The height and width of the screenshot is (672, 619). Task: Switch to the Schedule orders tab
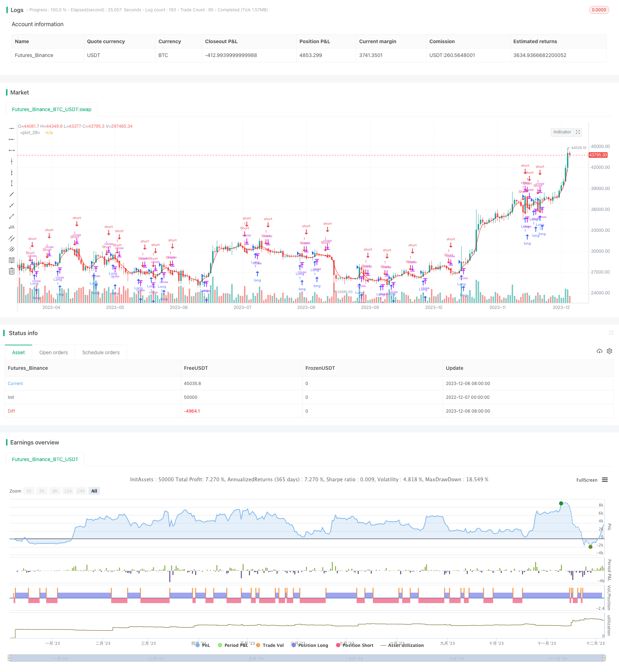click(x=101, y=352)
